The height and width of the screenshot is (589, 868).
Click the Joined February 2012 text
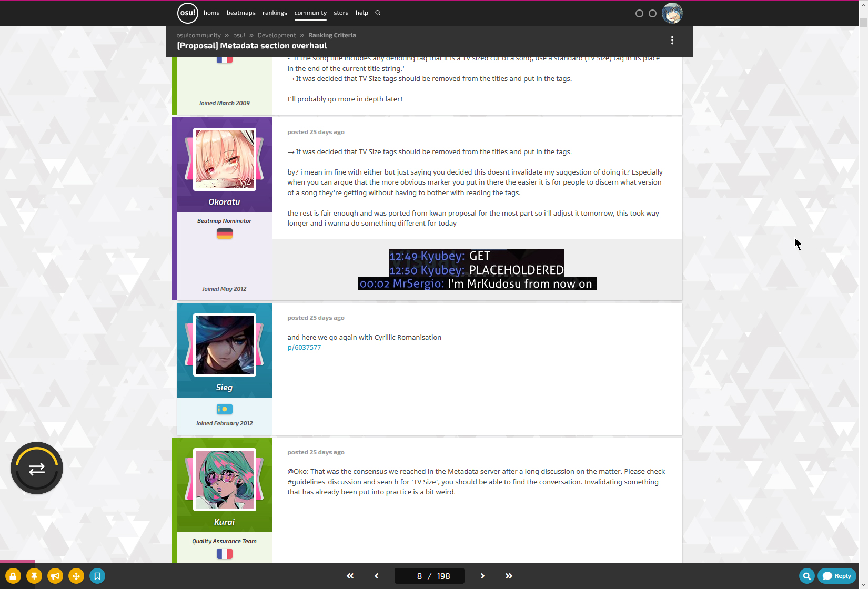tap(224, 423)
